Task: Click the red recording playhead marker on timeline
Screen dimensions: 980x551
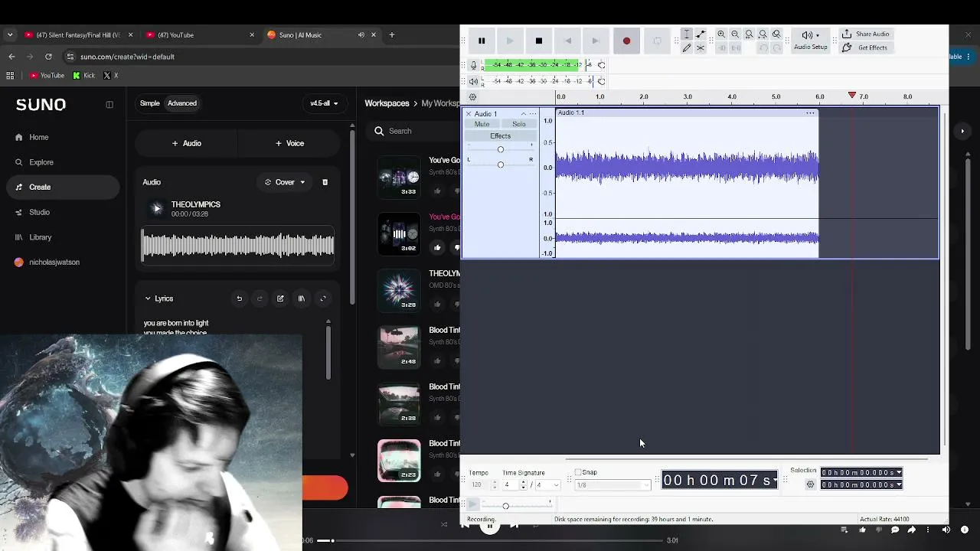Action: point(852,95)
